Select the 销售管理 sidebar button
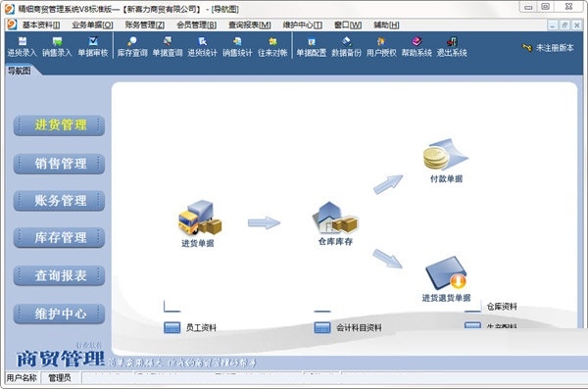Viewport: 588px width, 389px height. click(x=59, y=164)
